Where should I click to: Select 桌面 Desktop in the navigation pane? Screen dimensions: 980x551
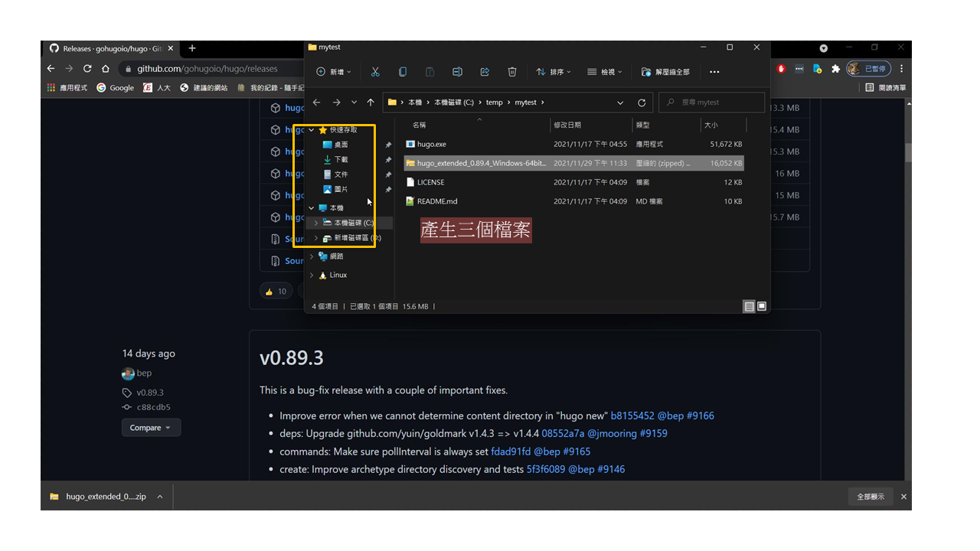pyautogui.click(x=335, y=145)
